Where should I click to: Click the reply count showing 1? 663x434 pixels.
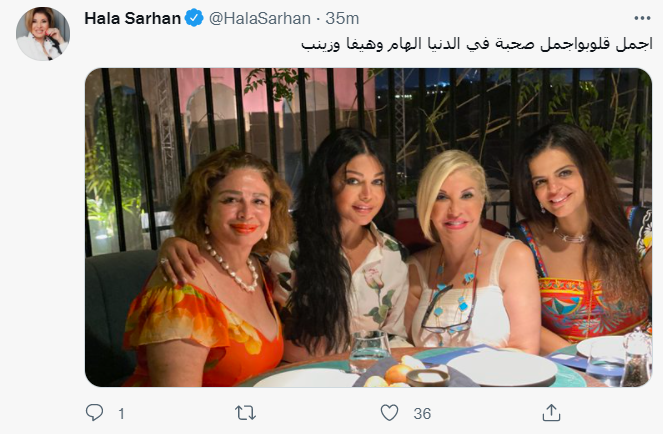(x=121, y=413)
